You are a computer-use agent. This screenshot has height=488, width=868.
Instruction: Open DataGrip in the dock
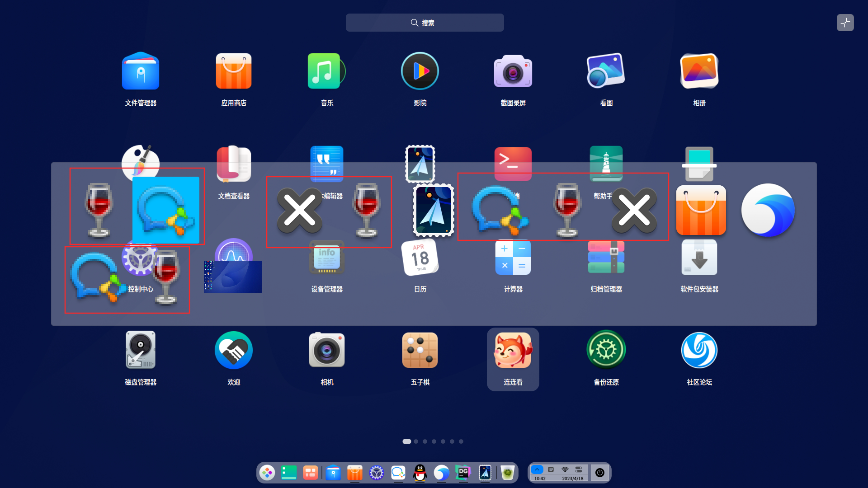(x=463, y=473)
